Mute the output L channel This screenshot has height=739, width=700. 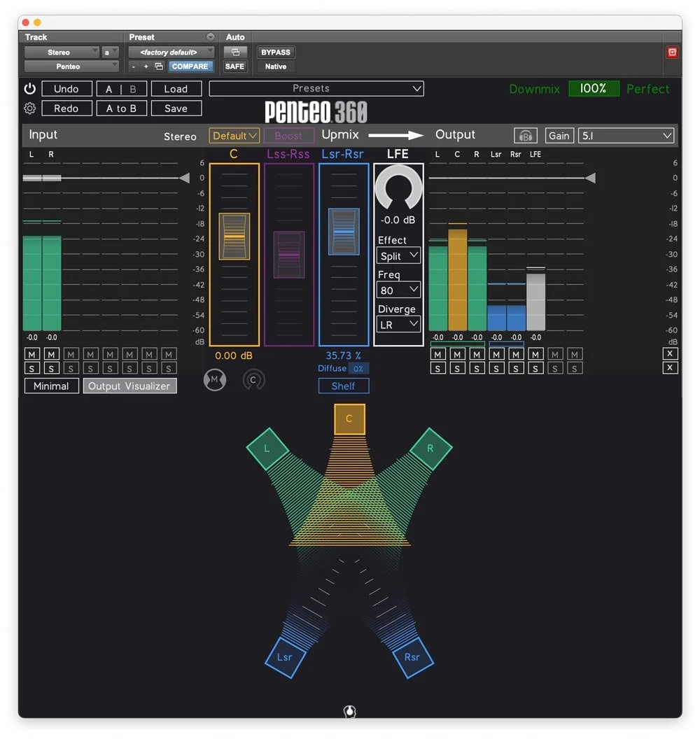point(438,354)
